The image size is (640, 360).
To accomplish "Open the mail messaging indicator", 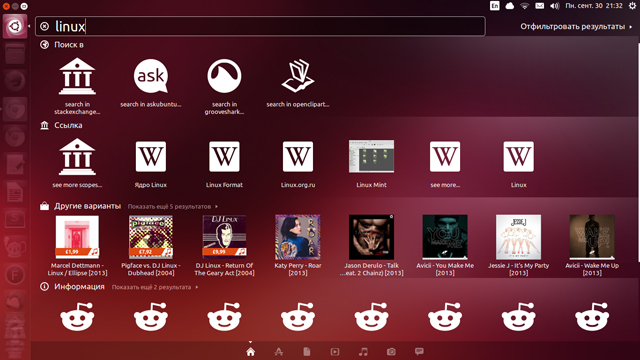I will coord(540,6).
